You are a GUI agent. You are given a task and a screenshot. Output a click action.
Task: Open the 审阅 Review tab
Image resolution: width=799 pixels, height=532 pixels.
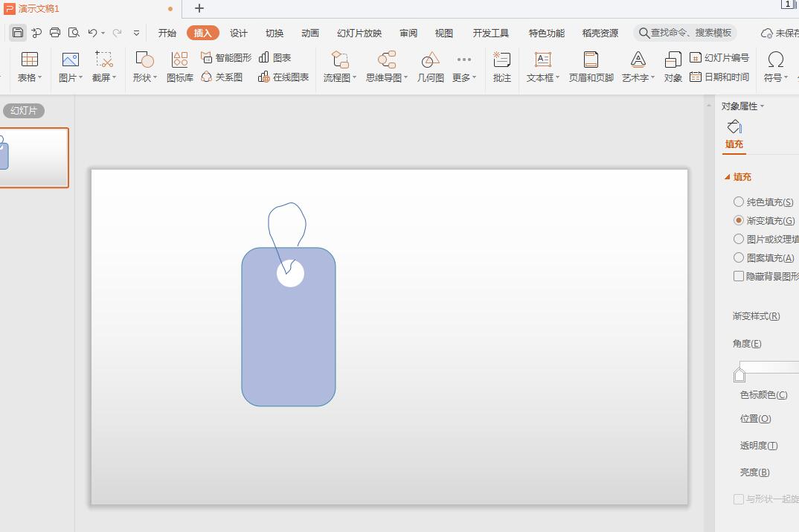pos(408,33)
